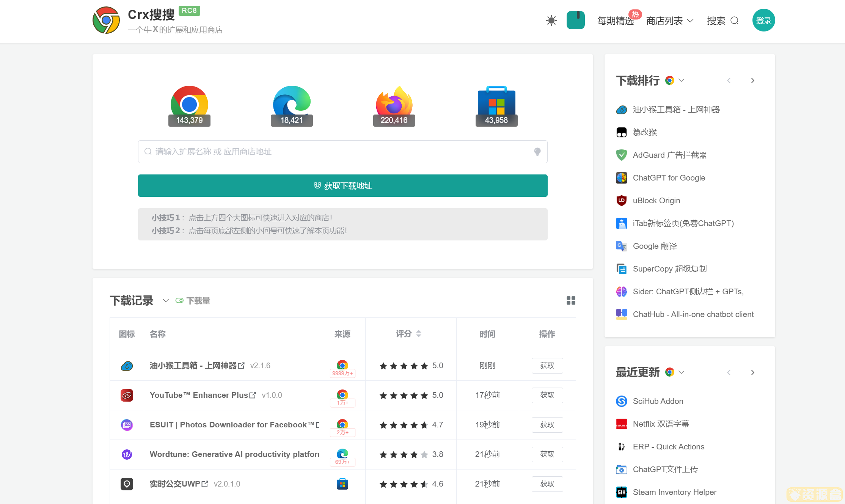This screenshot has height=504, width=845.
Task: Open the Chrome store big icon
Action: [189, 105]
